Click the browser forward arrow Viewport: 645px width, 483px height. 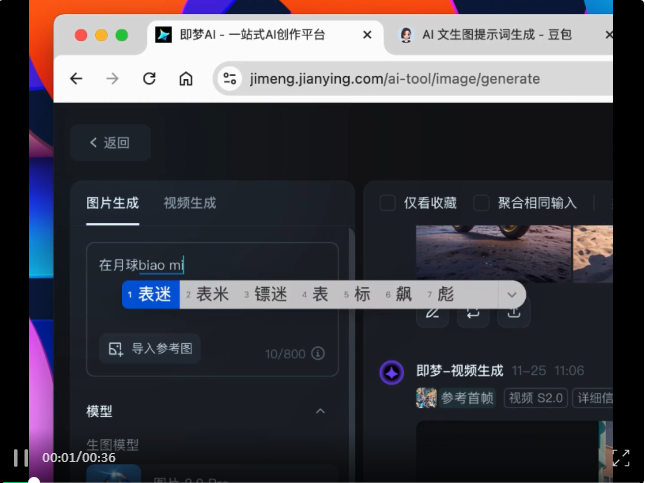click(x=112, y=79)
